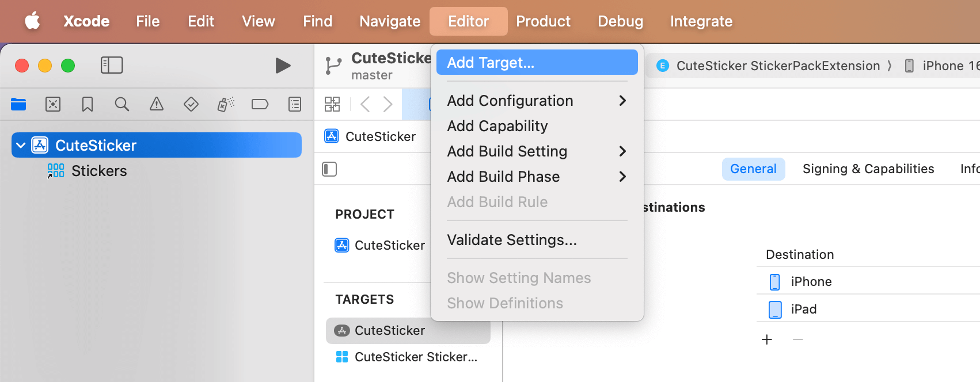Open the find navigator magnifier
Screen dimensions: 980x382
(122, 104)
